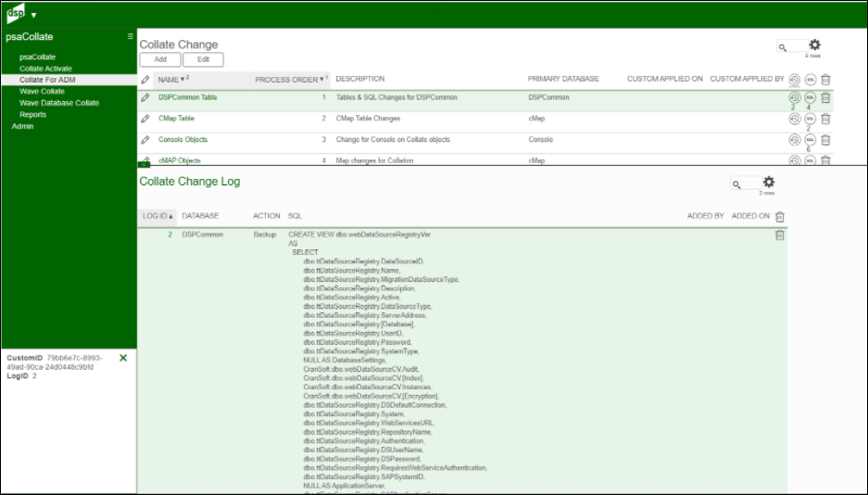
Task: Click the Edit button
Action: click(203, 59)
